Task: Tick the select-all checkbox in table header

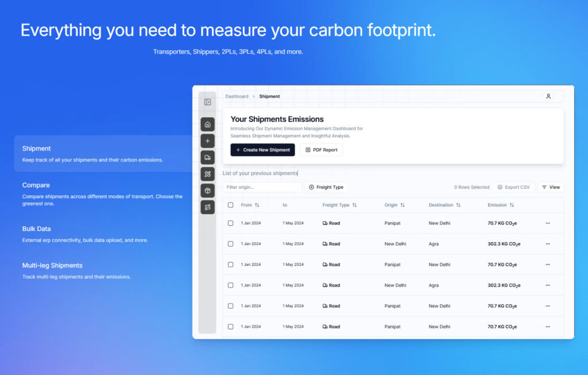Action: point(230,205)
